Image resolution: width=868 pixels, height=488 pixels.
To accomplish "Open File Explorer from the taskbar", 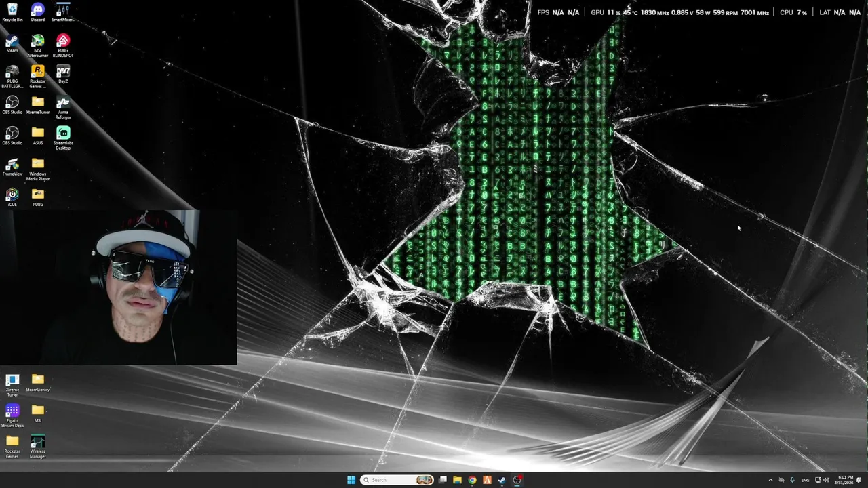I will [x=458, y=480].
